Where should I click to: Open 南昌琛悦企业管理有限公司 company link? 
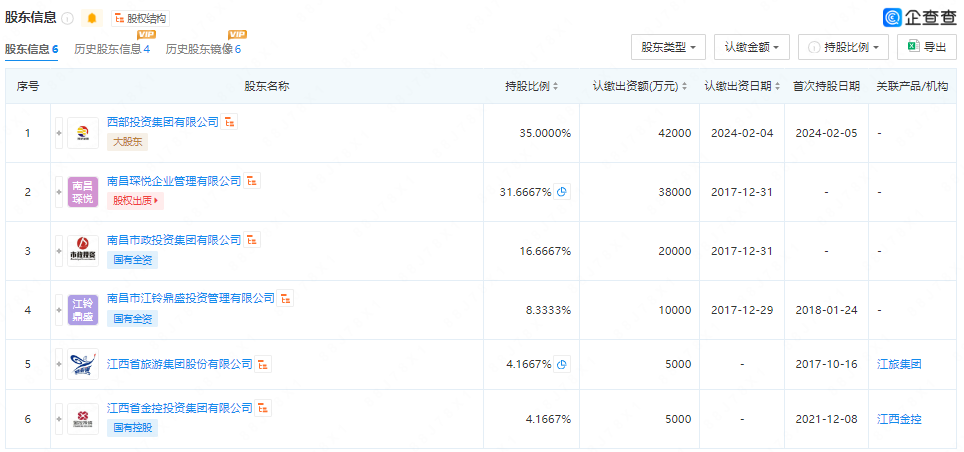[174, 181]
